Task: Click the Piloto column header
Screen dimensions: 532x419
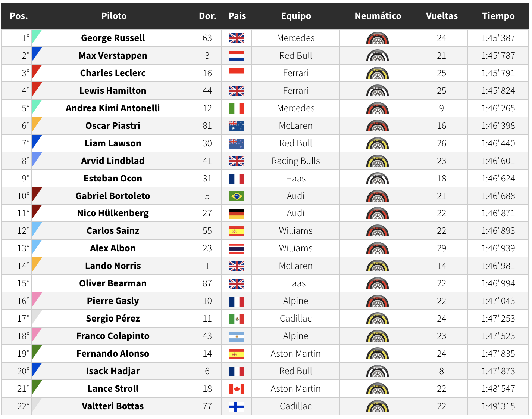Action: (114, 16)
